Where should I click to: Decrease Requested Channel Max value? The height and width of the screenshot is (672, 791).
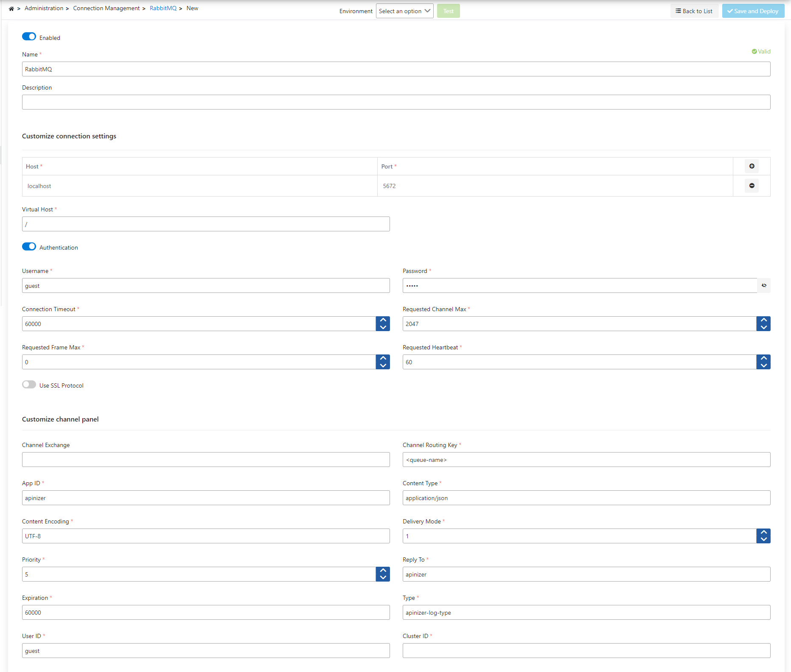pos(763,327)
